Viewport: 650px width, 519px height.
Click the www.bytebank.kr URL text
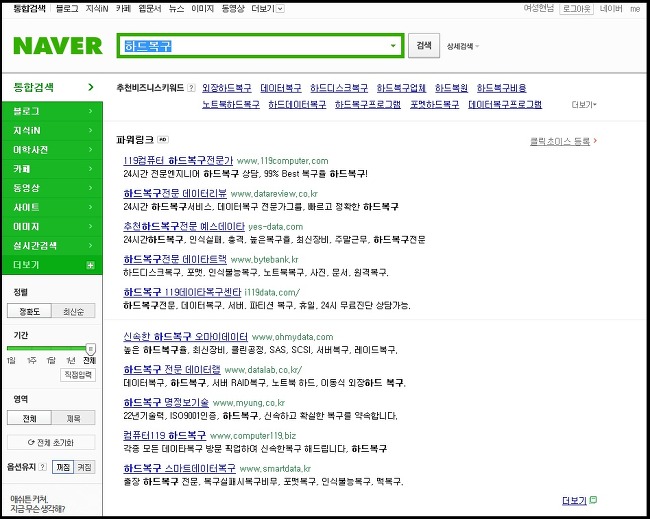click(x=264, y=260)
